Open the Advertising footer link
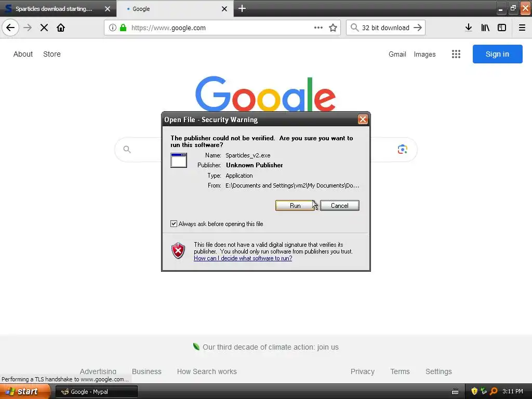The height and width of the screenshot is (399, 532). [98, 371]
